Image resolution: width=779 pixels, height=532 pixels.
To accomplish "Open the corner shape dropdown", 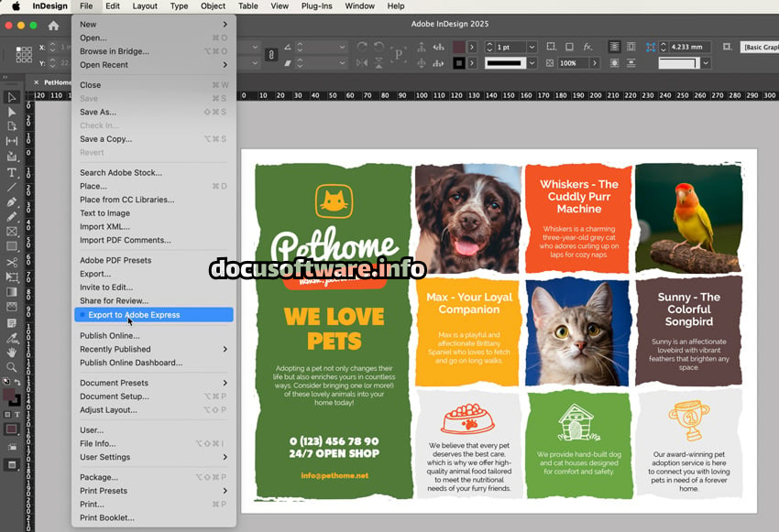I will 706,63.
